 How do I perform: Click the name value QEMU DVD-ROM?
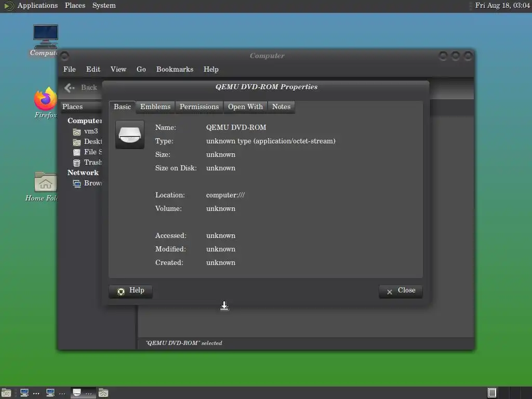pyautogui.click(x=236, y=128)
